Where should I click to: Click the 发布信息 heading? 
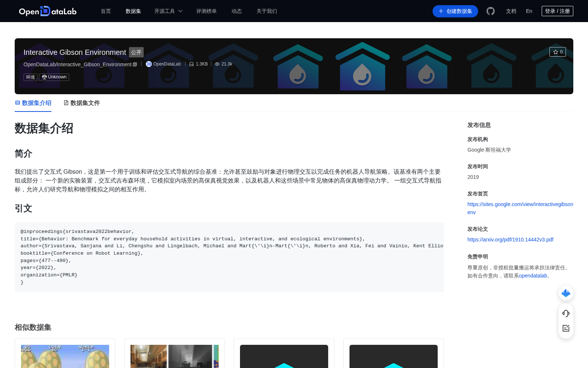click(479, 125)
